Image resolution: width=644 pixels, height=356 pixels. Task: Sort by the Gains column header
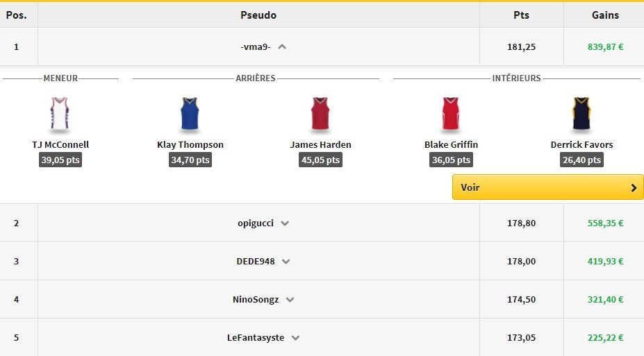point(605,15)
